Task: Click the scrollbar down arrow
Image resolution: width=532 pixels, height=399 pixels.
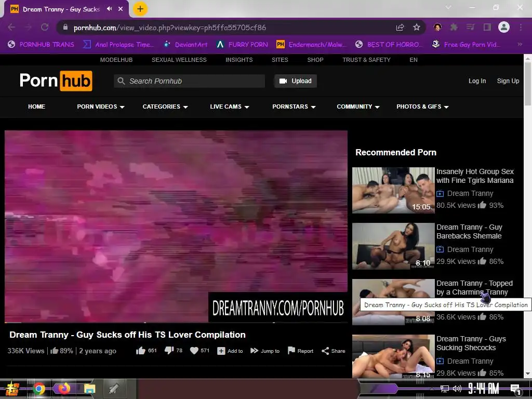Action: [528, 374]
